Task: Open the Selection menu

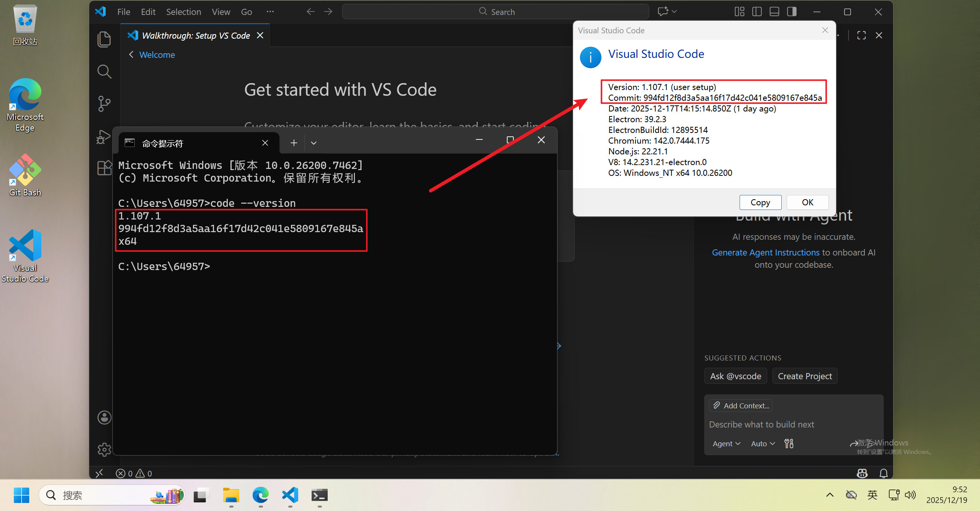Action: (x=183, y=12)
